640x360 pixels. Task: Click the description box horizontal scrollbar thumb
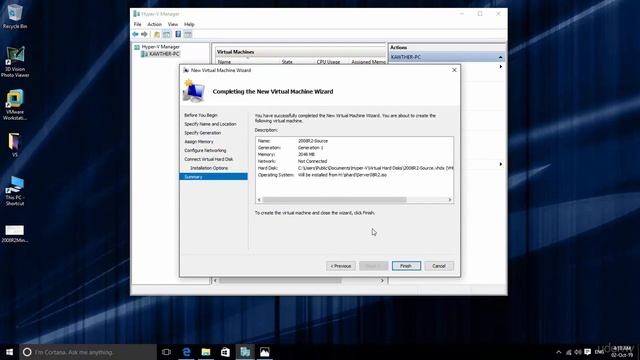[334, 200]
